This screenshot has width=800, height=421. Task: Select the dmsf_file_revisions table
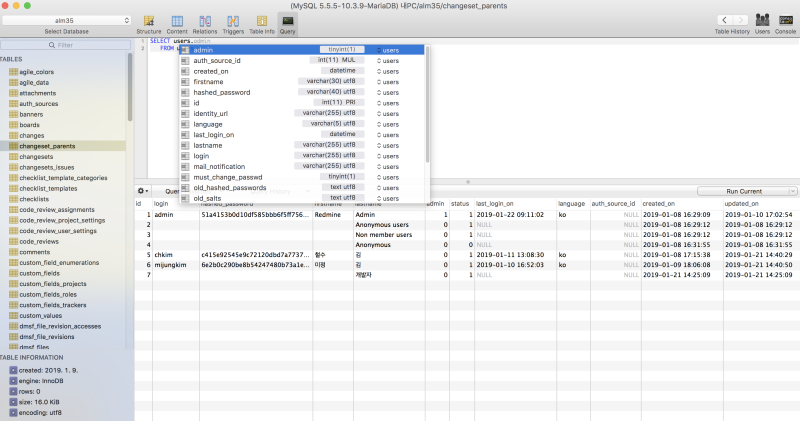(x=46, y=337)
